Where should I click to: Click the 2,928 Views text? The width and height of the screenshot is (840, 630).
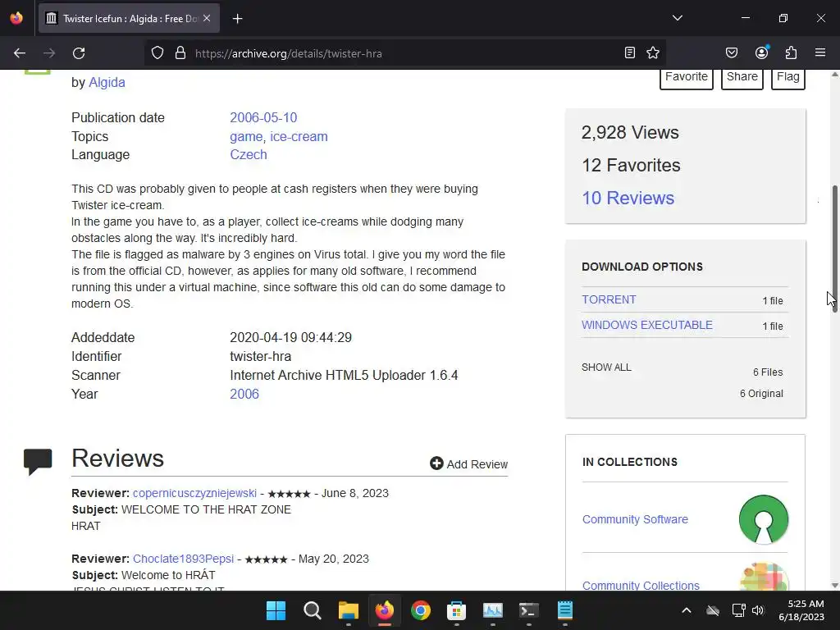point(630,132)
